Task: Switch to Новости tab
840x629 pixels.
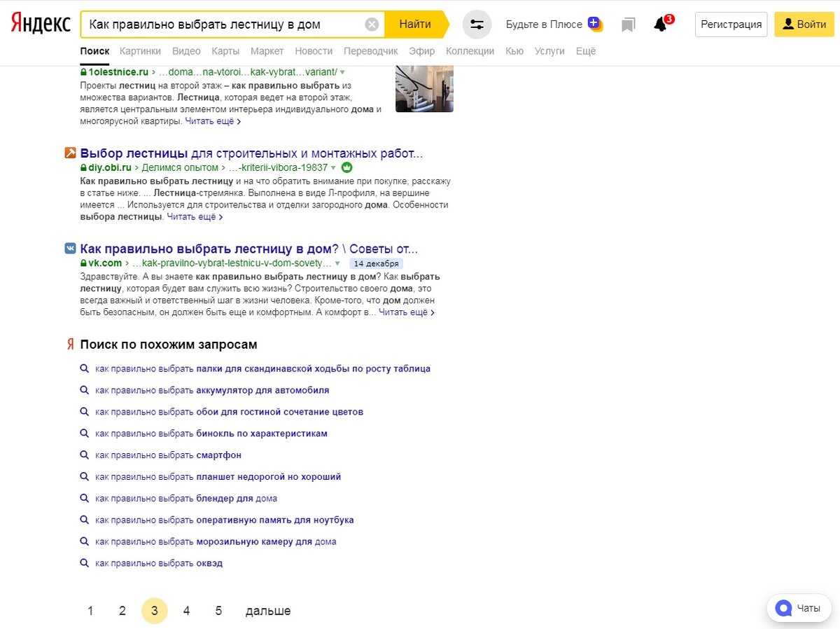Action: [314, 51]
